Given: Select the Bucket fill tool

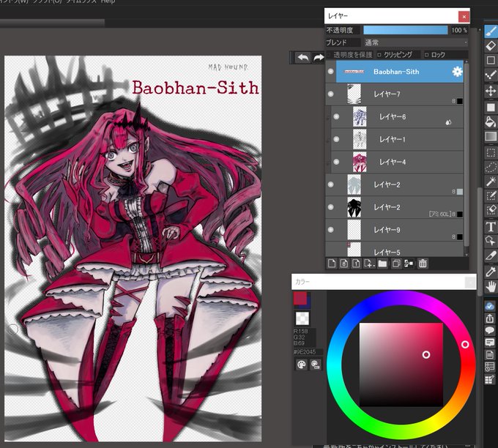Looking at the screenshot, I should pyautogui.click(x=491, y=122).
